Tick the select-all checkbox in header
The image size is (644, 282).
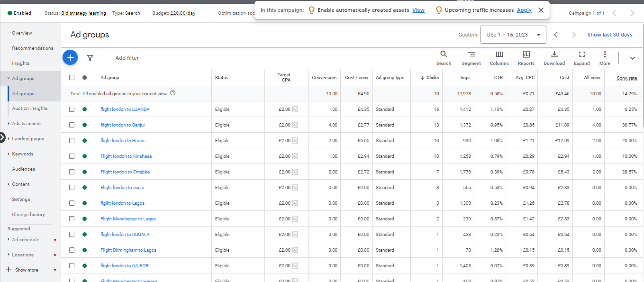click(72, 78)
